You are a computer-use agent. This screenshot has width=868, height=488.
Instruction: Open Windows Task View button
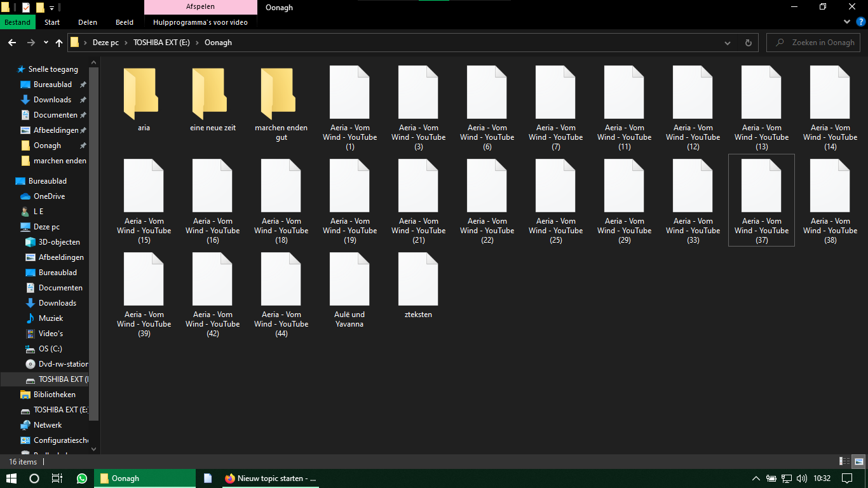(x=57, y=478)
